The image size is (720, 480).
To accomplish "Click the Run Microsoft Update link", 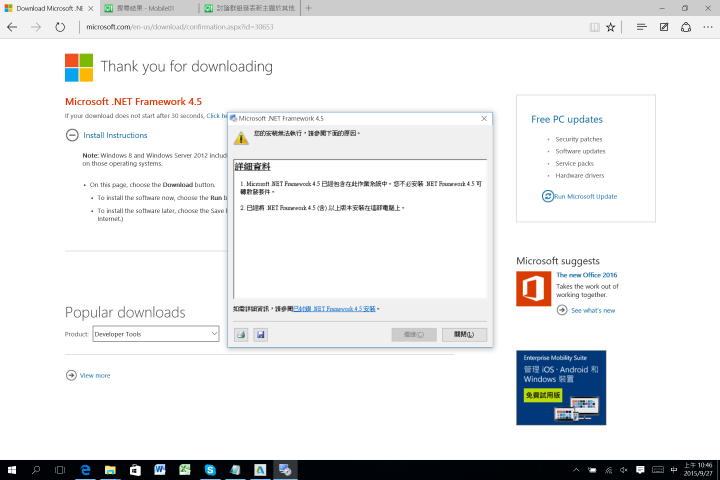I will (x=585, y=196).
